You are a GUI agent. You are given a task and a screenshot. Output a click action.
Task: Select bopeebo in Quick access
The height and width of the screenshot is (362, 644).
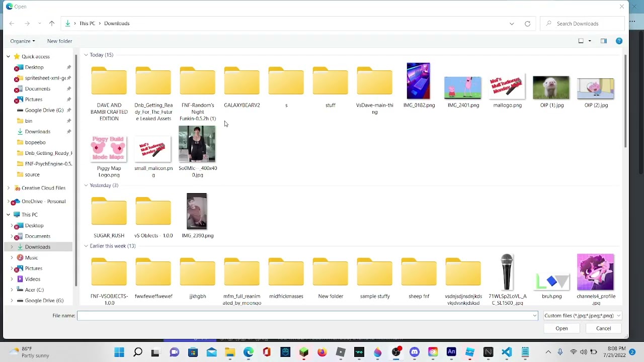click(35, 142)
